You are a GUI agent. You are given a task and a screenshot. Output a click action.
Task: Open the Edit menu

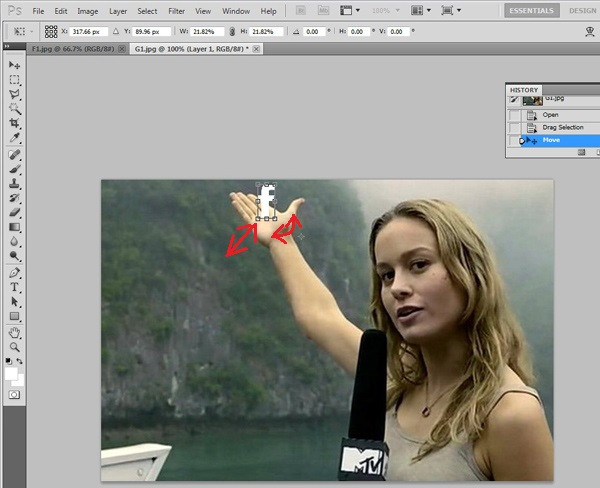pos(61,11)
